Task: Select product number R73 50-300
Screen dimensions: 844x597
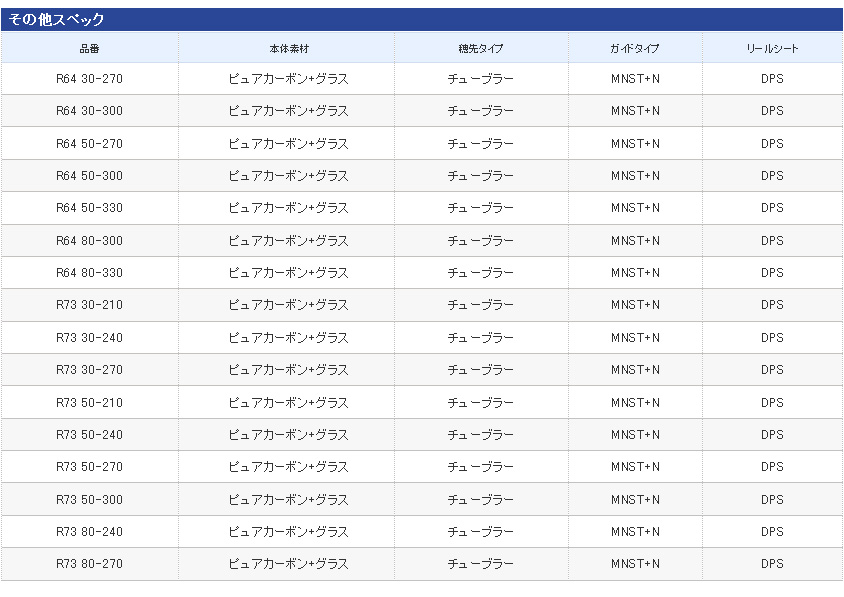Action: 90,500
